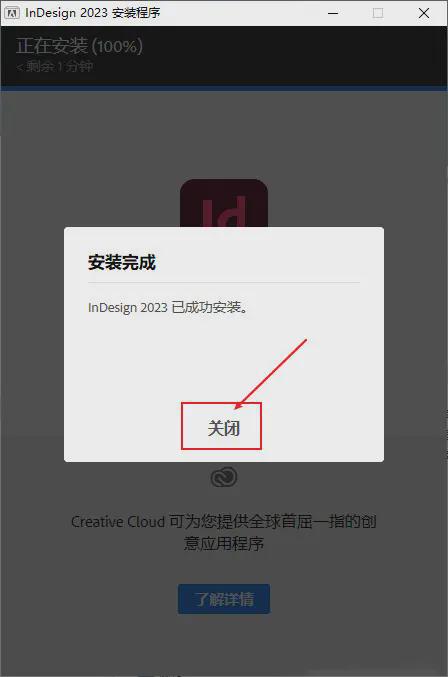Click the 关闭 button in the dialog

coord(223,428)
